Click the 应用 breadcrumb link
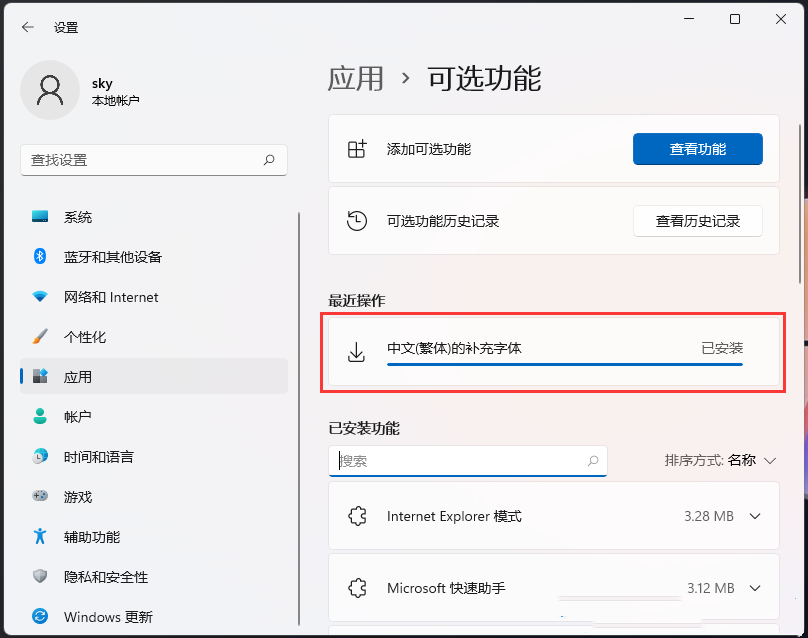Viewport: 808px width, 638px height. [x=356, y=79]
